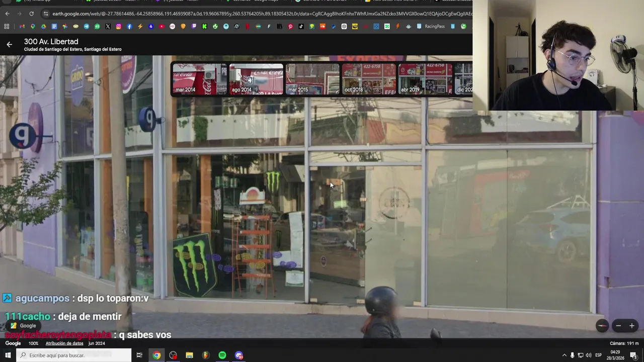Open the taskbar clock showing 04:29
The image size is (644, 362).
[615, 355]
